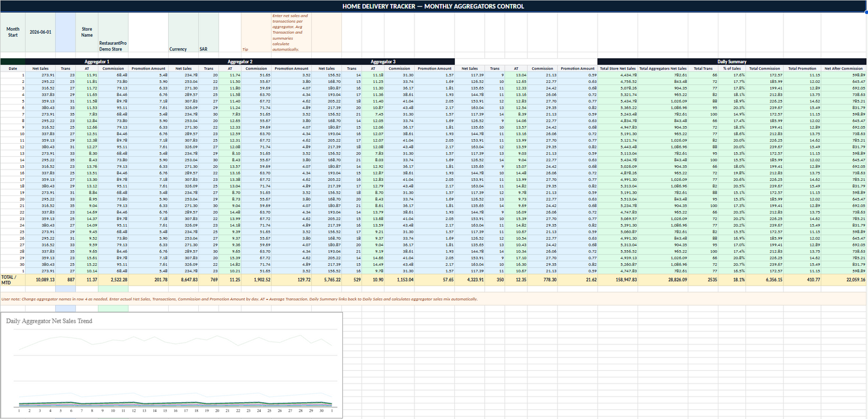Select the Total Aggregators Net Sales column header

point(663,69)
